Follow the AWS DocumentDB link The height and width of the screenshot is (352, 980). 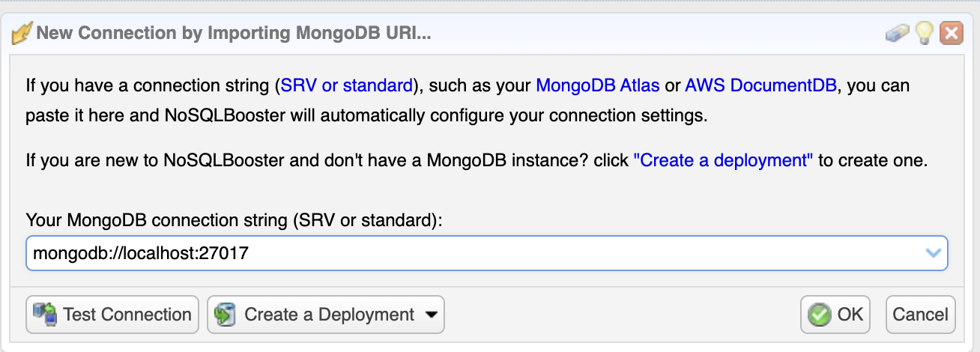[760, 85]
